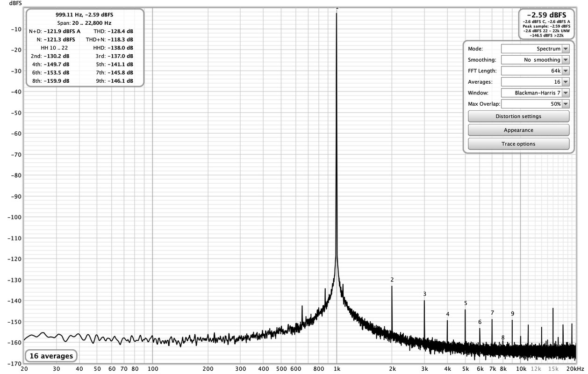Expand the Max Overlap dropdown showing 50%
588x374 pixels.
(535, 104)
